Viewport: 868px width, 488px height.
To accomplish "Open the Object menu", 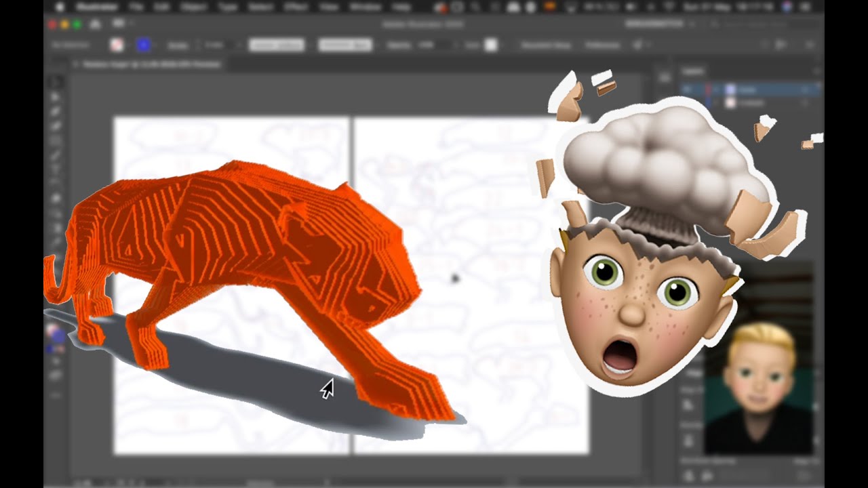I will pos(194,7).
